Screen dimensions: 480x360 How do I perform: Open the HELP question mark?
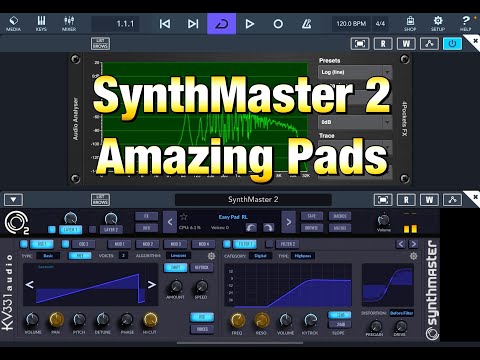(465, 24)
